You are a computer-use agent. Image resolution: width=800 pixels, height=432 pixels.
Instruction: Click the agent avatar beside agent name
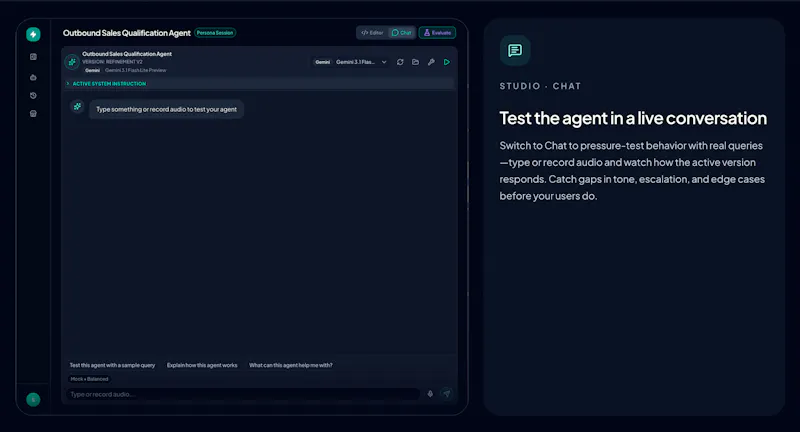tap(72, 62)
